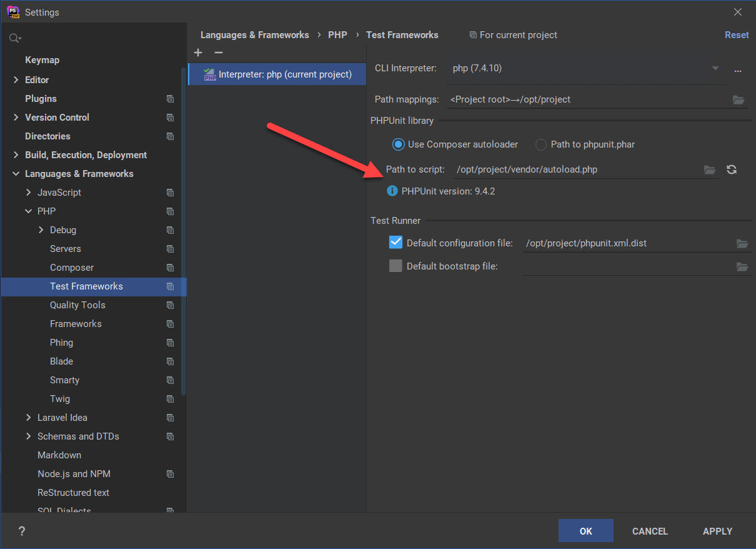Click project-level icon next to Twig
Viewport: 756px width, 549px height.
point(170,399)
